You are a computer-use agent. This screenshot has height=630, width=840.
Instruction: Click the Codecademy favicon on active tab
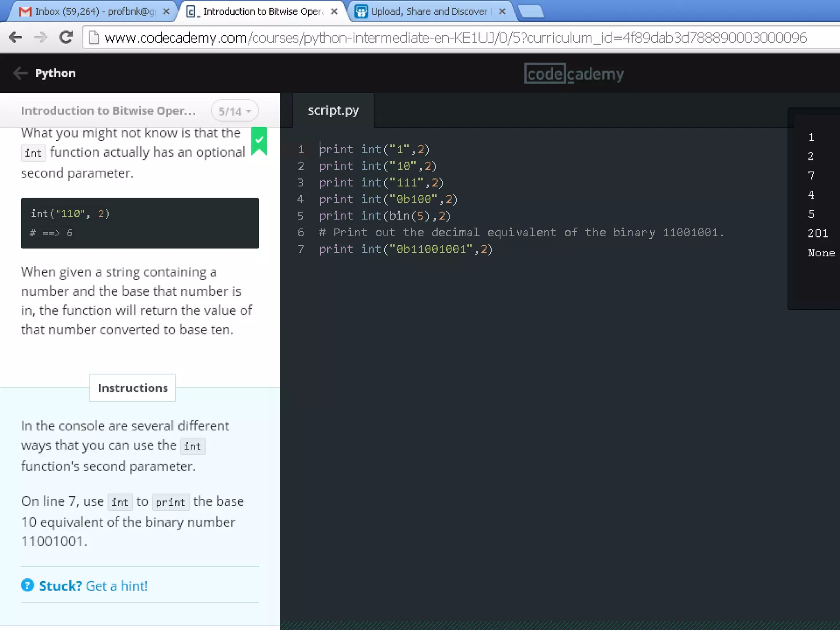191,11
